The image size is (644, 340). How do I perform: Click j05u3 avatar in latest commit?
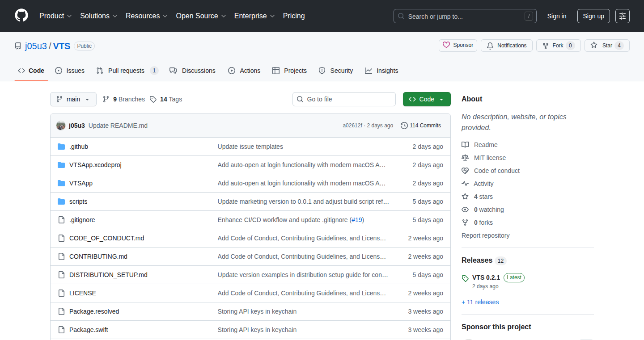(x=61, y=126)
